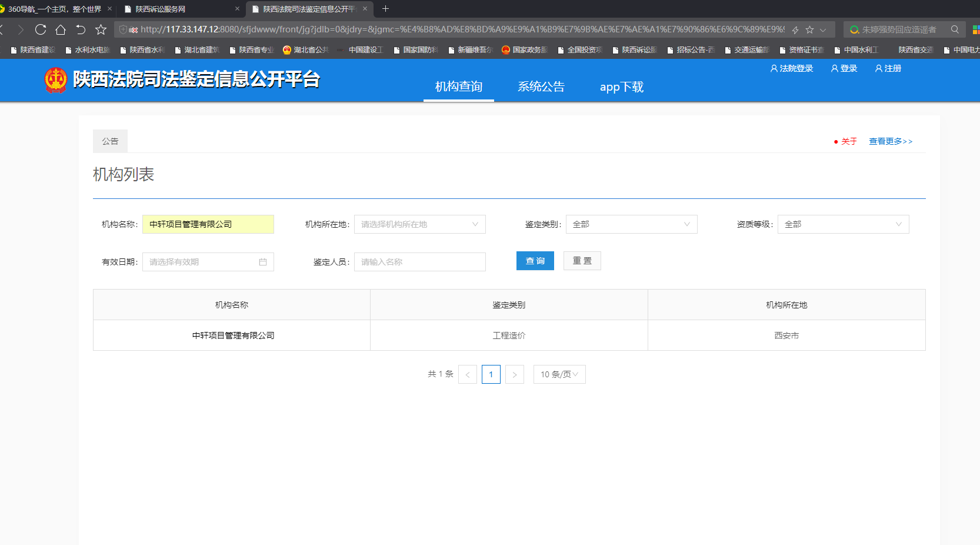Click the browser refresh icon
980x545 pixels.
click(x=41, y=29)
